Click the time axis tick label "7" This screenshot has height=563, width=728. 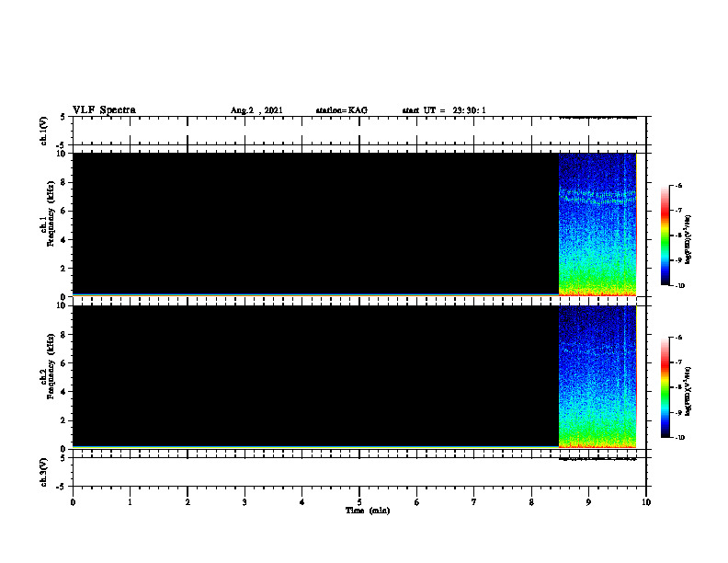474,502
